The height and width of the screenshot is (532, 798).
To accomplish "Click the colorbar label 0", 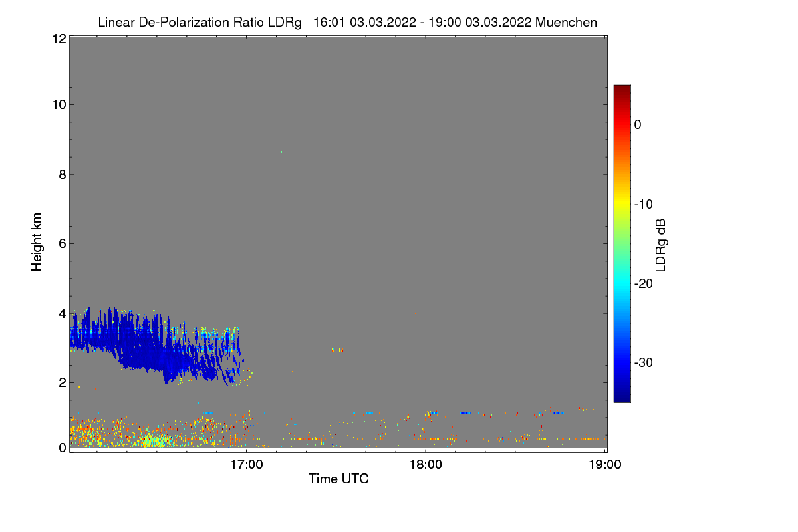I will tap(638, 124).
